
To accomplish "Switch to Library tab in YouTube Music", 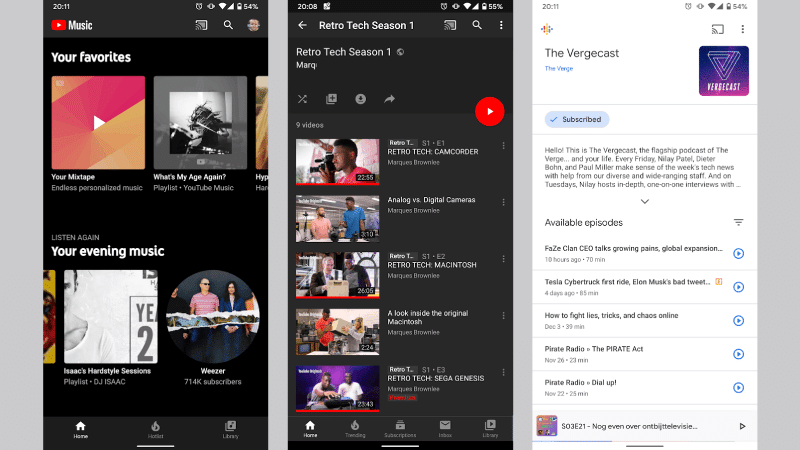I will pos(231,430).
